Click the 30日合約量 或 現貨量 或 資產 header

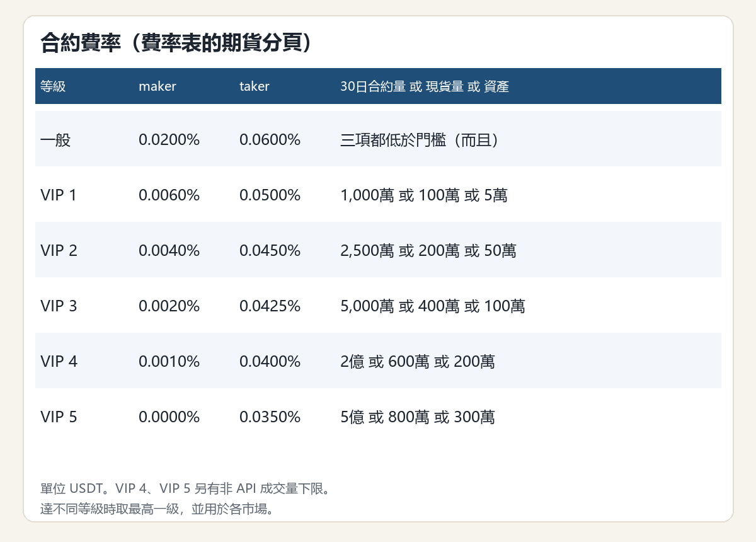click(425, 86)
